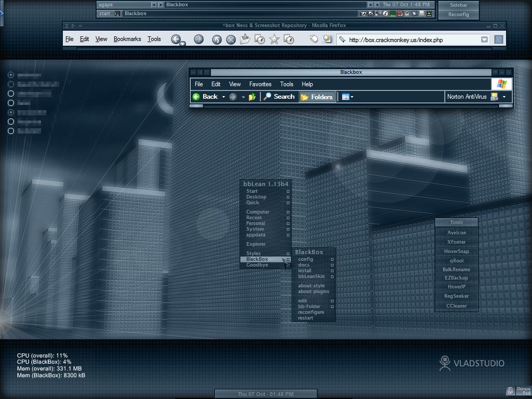Screen dimensions: 532x399
Task: Click the clock icon right of Firefox star
Action: coord(289,39)
